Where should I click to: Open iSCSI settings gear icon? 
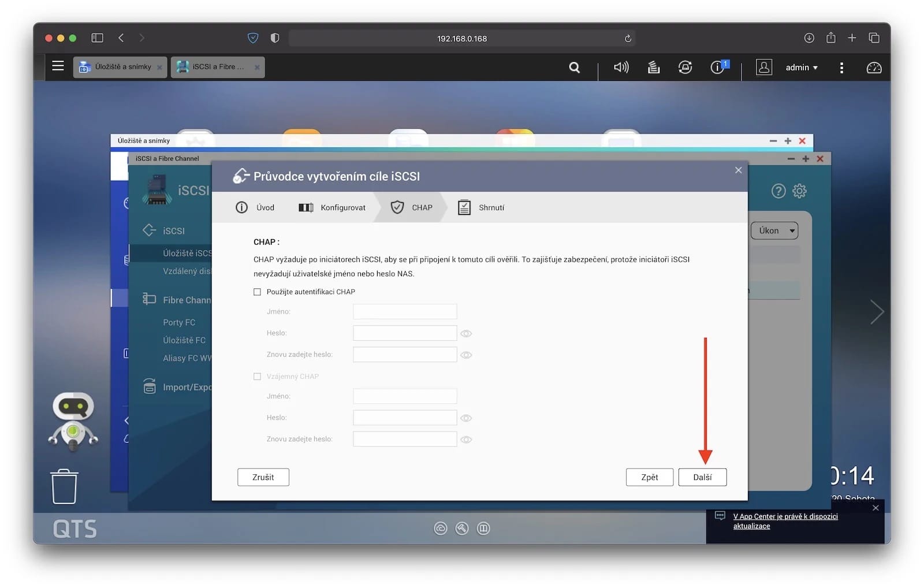click(799, 191)
